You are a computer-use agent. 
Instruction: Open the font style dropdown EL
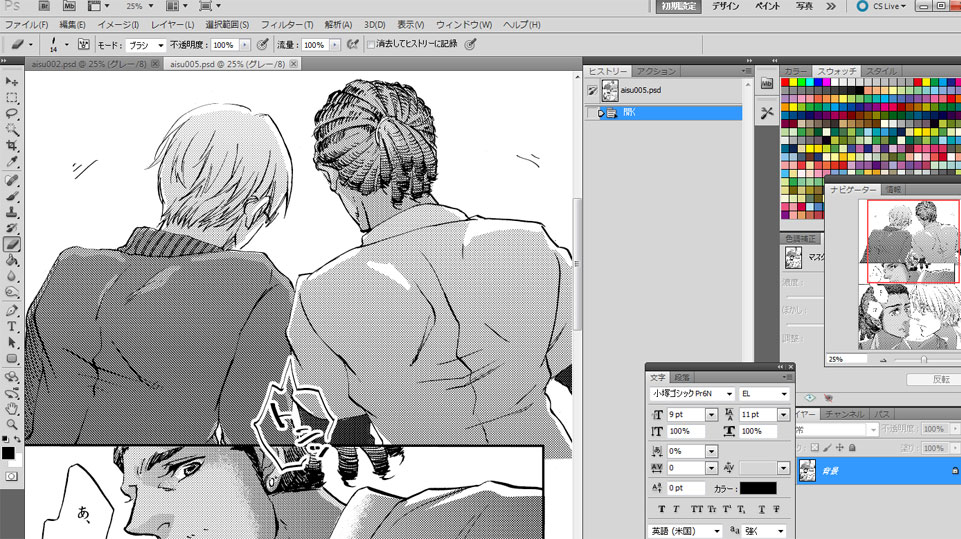coord(764,394)
